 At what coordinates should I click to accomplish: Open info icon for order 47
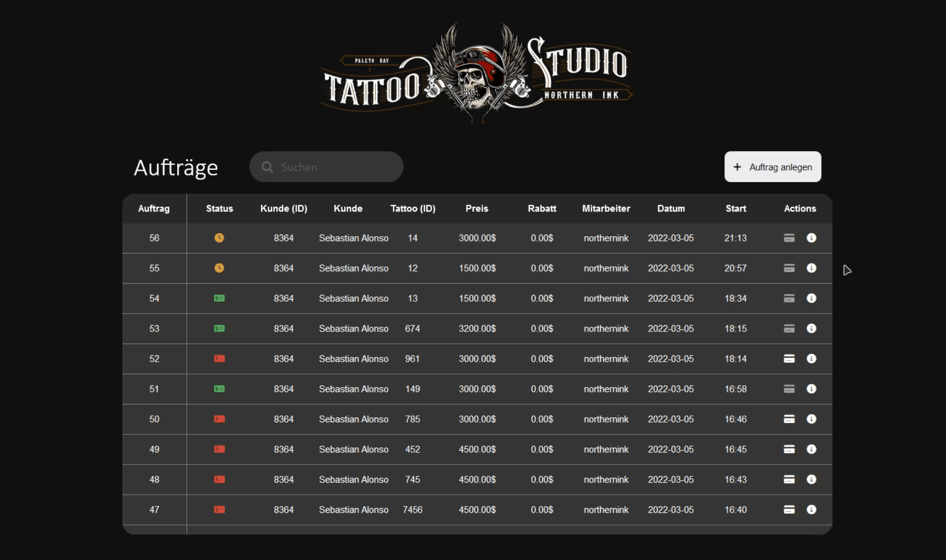[811, 509]
